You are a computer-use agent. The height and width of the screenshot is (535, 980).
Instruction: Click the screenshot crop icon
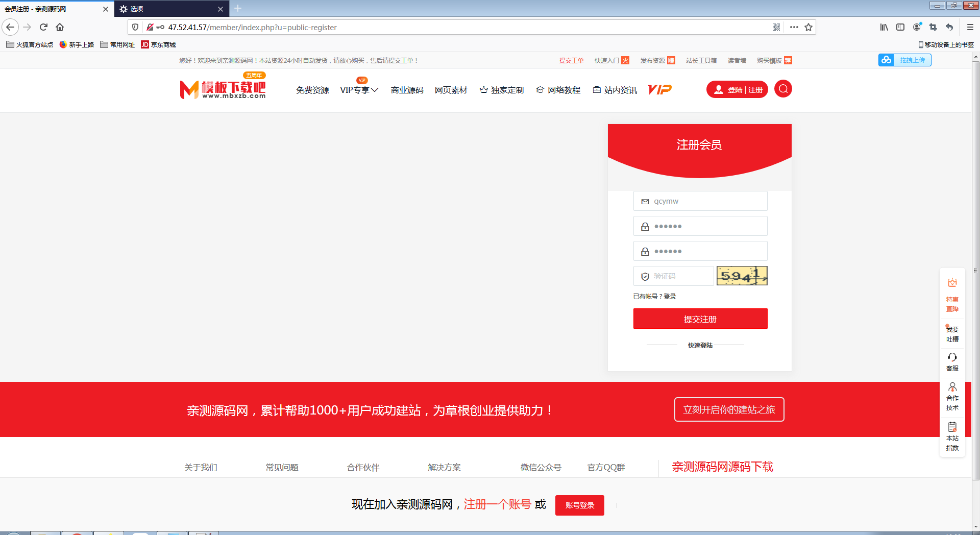pos(933,27)
